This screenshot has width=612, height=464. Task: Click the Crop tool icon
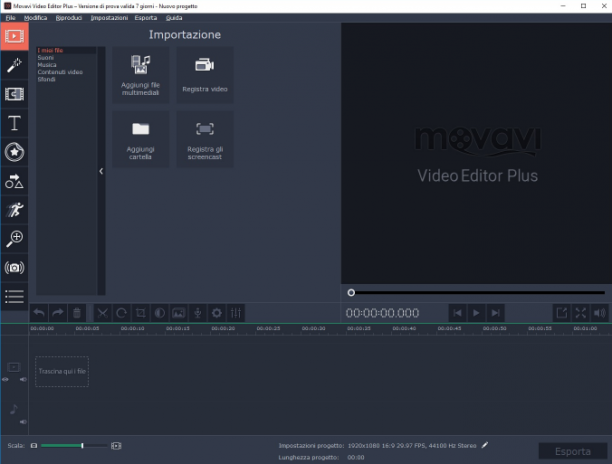click(141, 313)
